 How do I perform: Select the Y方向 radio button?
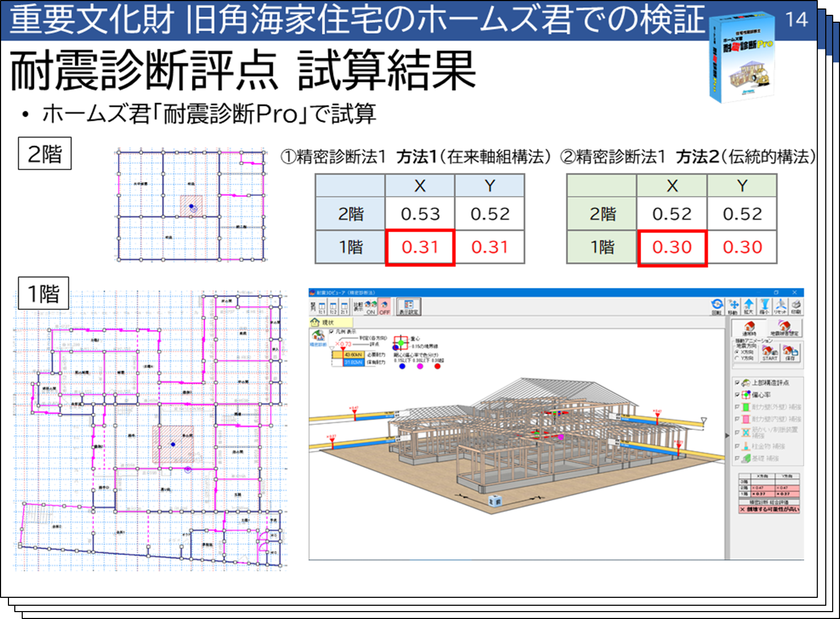[736, 358]
